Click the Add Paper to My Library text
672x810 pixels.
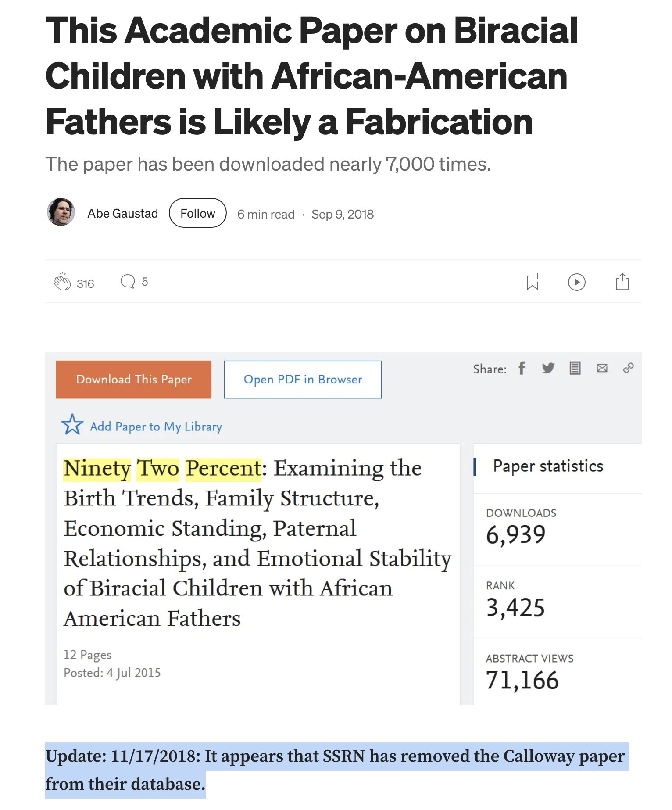[x=156, y=427]
